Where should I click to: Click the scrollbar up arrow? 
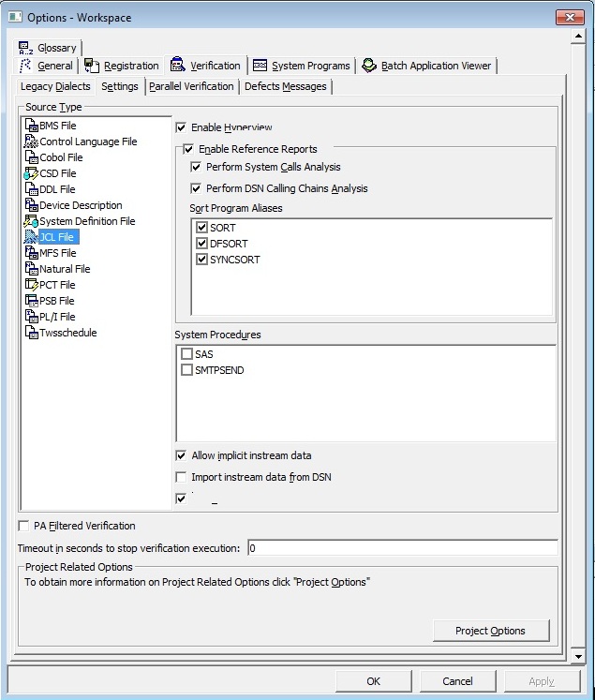[578, 36]
